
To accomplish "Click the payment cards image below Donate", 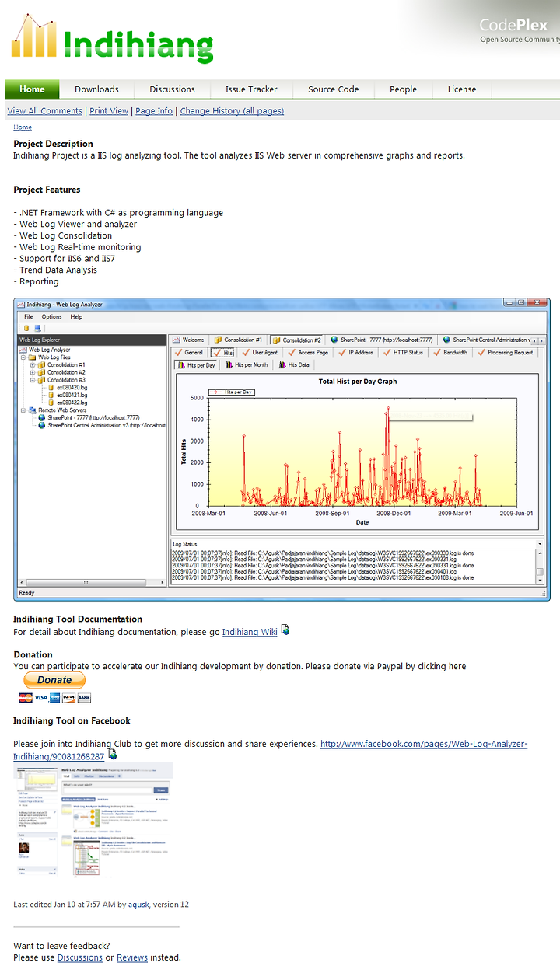I will coord(54,698).
